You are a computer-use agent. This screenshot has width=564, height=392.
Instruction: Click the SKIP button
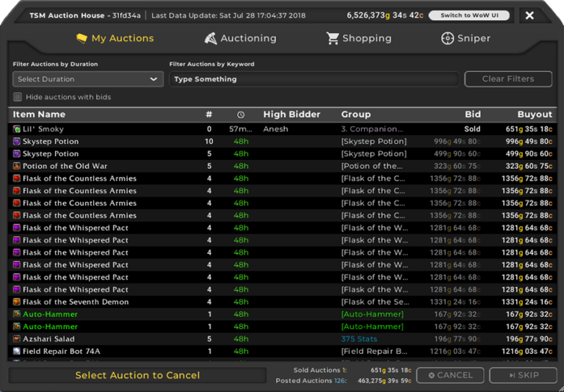(524, 375)
